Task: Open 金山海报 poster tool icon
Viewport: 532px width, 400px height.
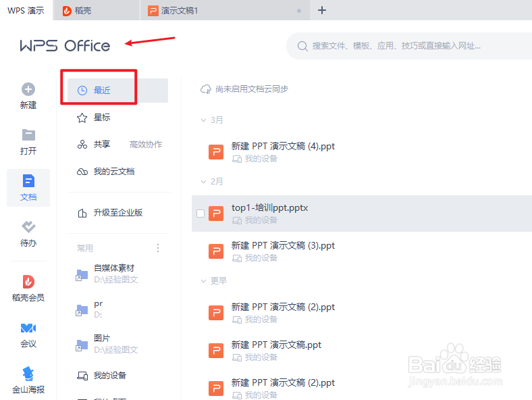Action: 28,374
